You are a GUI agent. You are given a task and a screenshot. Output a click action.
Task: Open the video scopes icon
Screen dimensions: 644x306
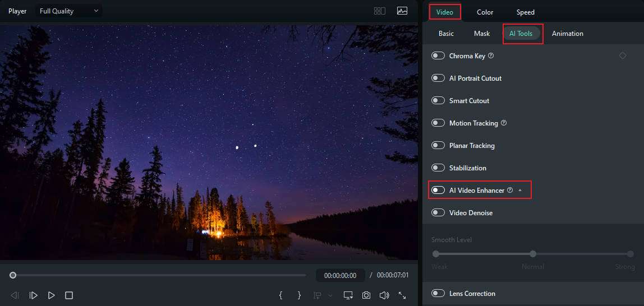pyautogui.click(x=402, y=11)
